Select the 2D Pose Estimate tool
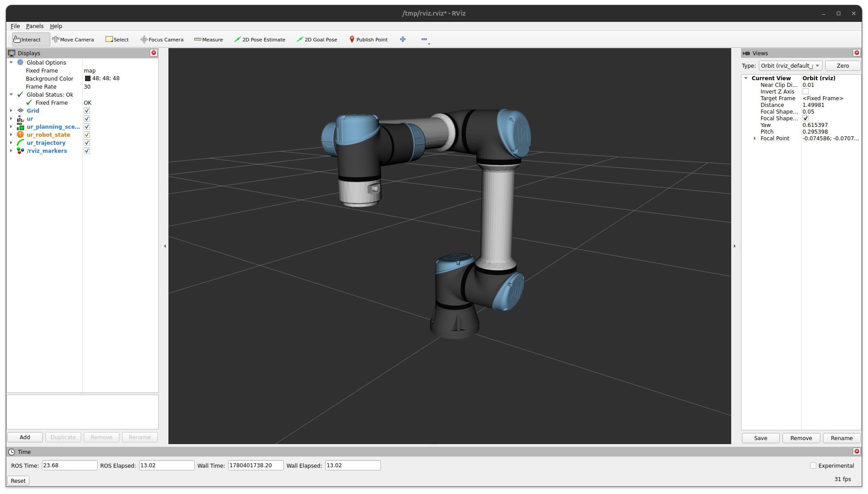The image size is (868, 494). click(260, 40)
